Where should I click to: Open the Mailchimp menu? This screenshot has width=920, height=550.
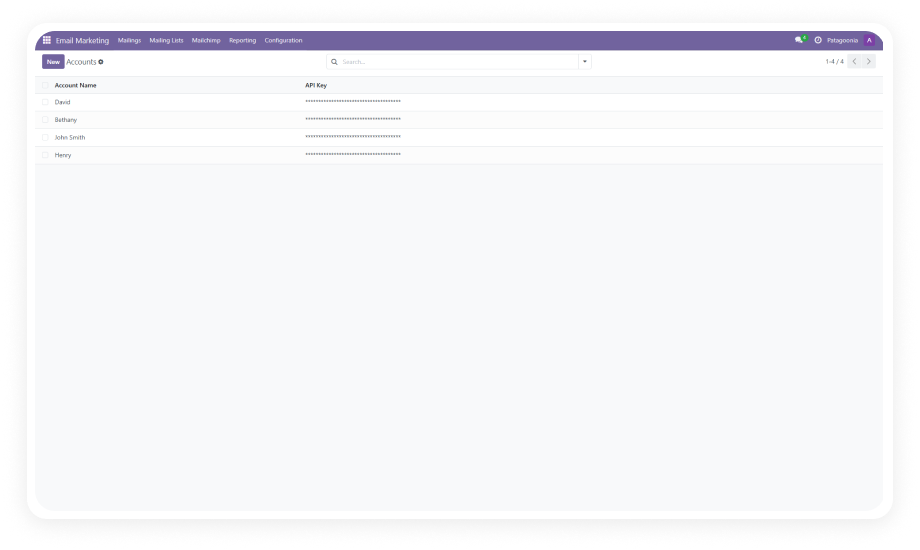206,41
